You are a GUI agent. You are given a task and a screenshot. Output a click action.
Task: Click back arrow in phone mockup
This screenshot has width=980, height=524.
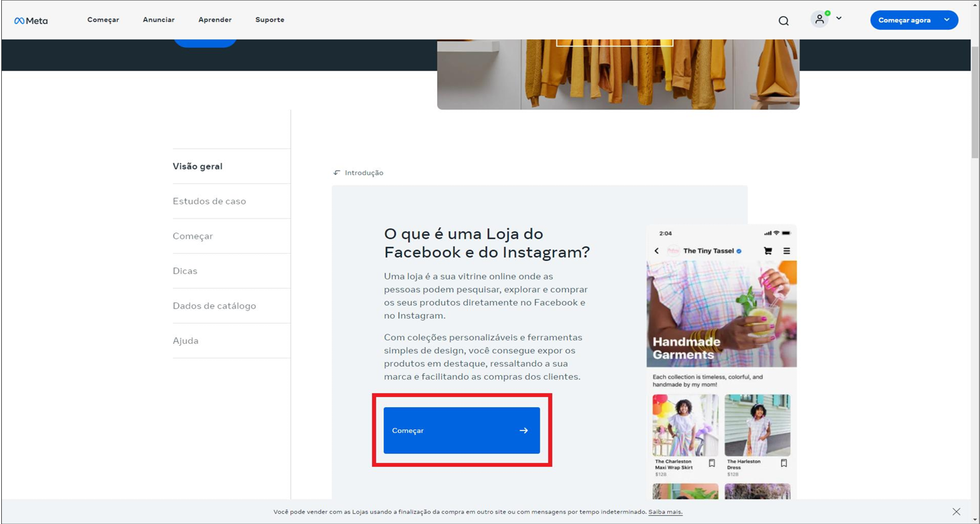(x=657, y=251)
